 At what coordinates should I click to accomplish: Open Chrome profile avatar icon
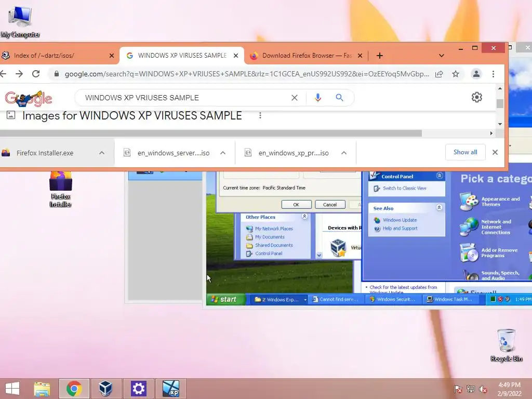(x=476, y=74)
